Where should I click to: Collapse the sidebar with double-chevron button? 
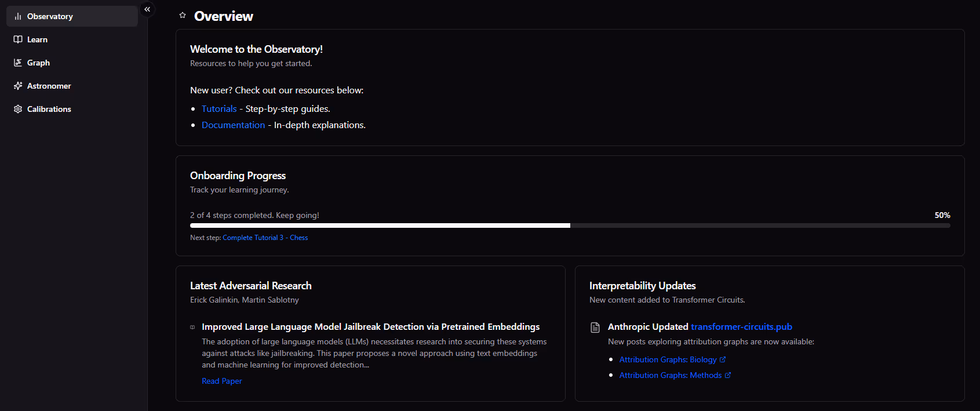[147, 9]
